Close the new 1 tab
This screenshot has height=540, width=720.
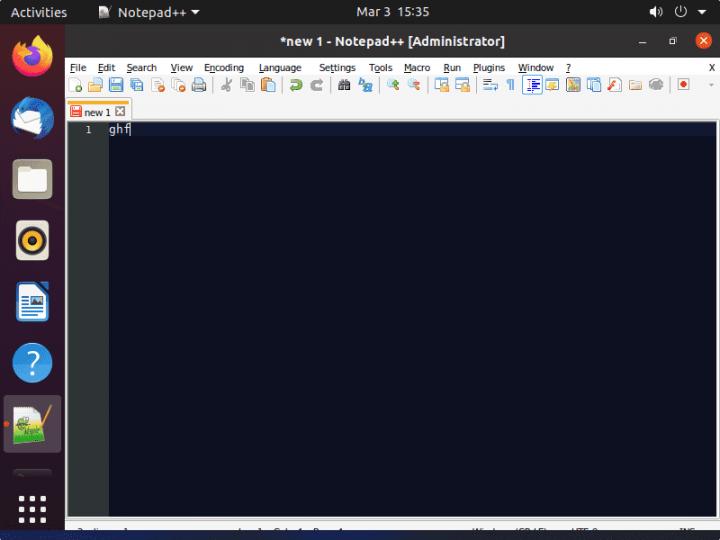(x=121, y=112)
